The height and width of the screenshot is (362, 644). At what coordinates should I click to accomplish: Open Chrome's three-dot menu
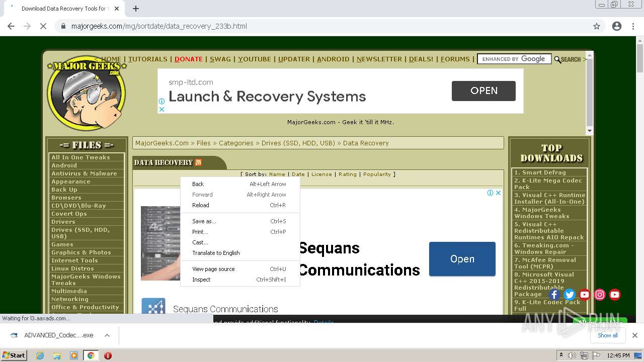pyautogui.click(x=633, y=26)
